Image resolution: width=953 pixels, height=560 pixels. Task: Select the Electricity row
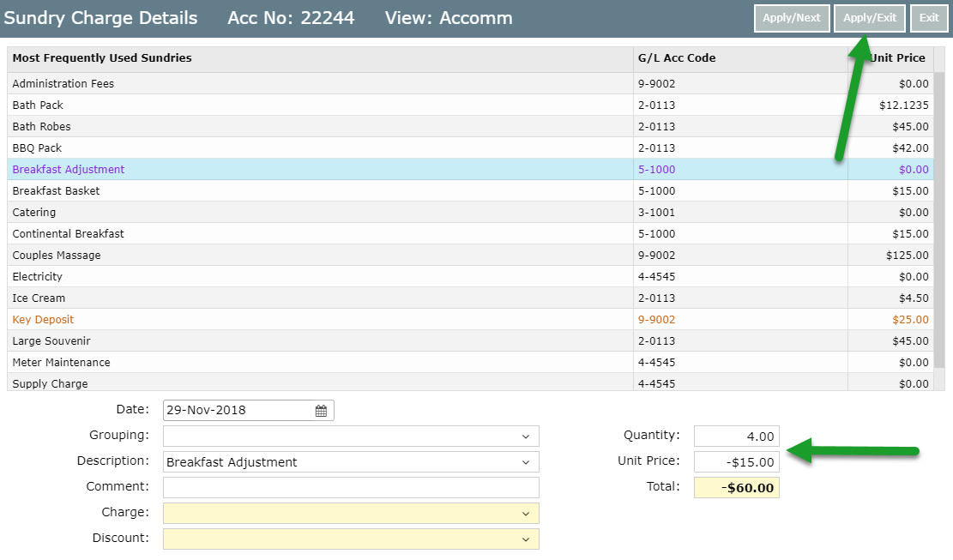coord(470,276)
